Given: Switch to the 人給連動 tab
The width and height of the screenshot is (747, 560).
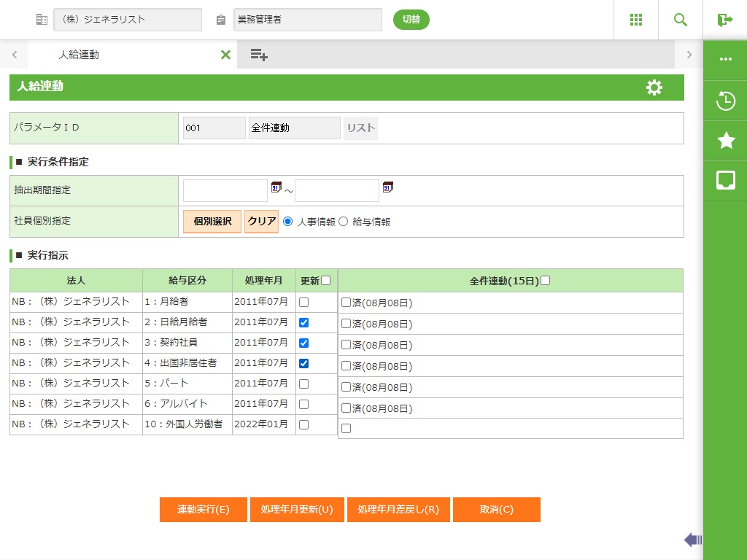Looking at the screenshot, I should (79, 55).
